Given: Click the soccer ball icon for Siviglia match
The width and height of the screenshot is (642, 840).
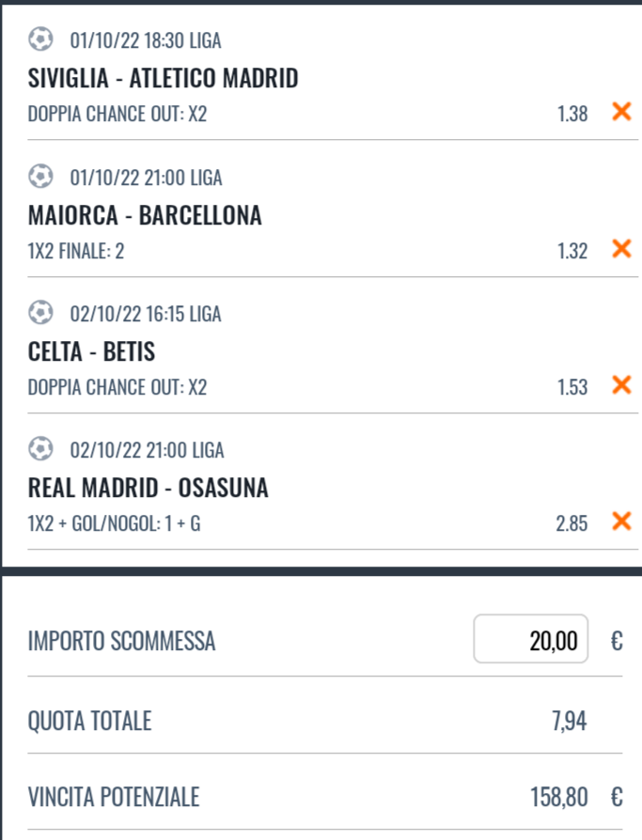Looking at the screenshot, I should coord(40,39).
